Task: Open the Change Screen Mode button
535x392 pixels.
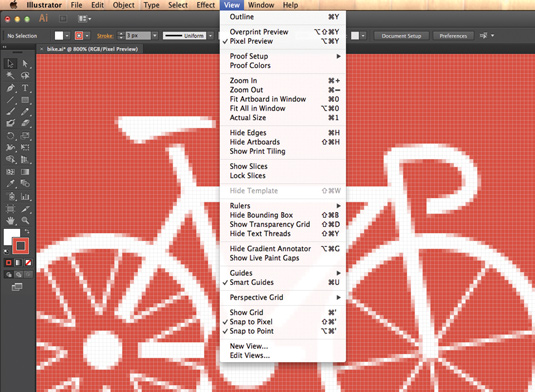Action: coord(17,287)
